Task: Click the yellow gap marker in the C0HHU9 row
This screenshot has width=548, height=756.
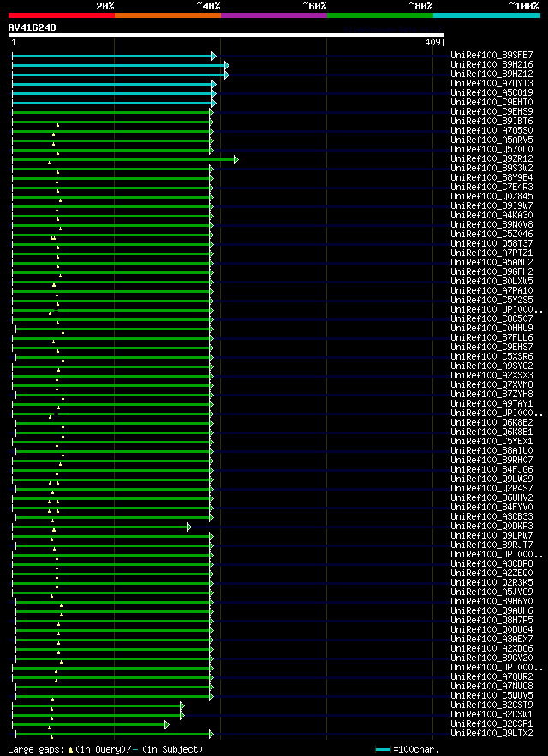Action: point(63,331)
